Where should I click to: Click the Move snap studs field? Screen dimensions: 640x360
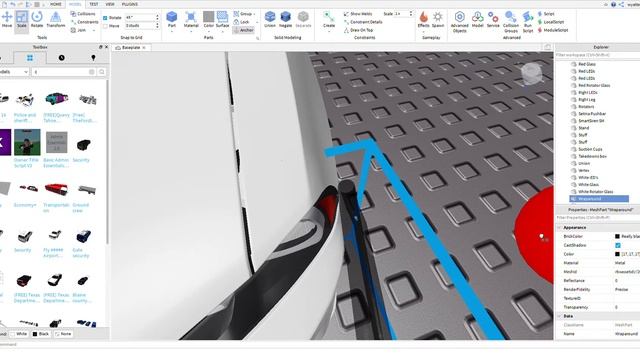click(140, 26)
